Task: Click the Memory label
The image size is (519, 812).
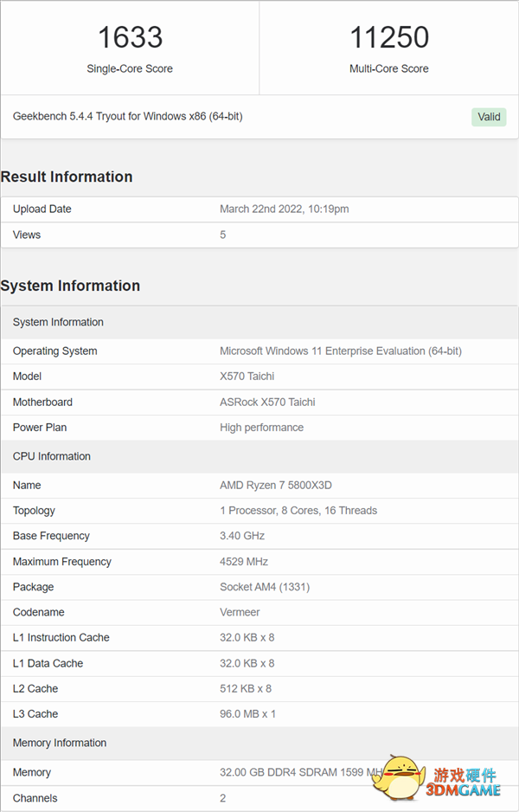Action: pos(31,773)
